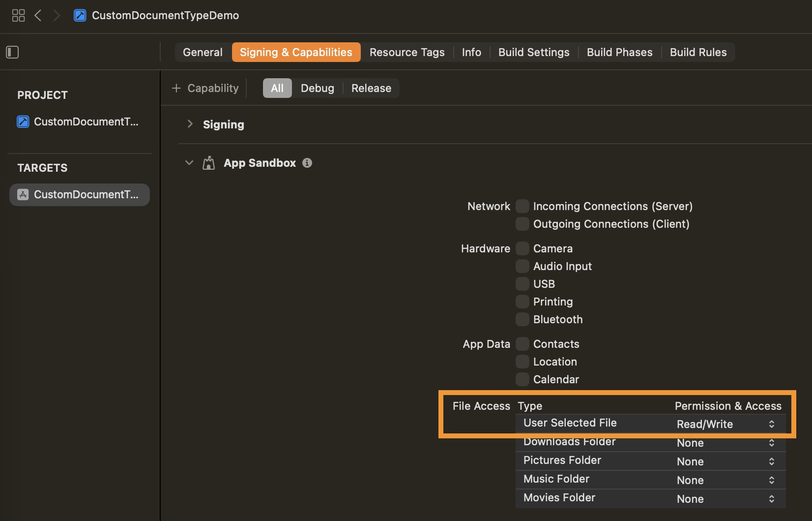The width and height of the screenshot is (812, 521).
Task: Enable Incoming Connections (Server) checkbox
Action: [x=522, y=206]
